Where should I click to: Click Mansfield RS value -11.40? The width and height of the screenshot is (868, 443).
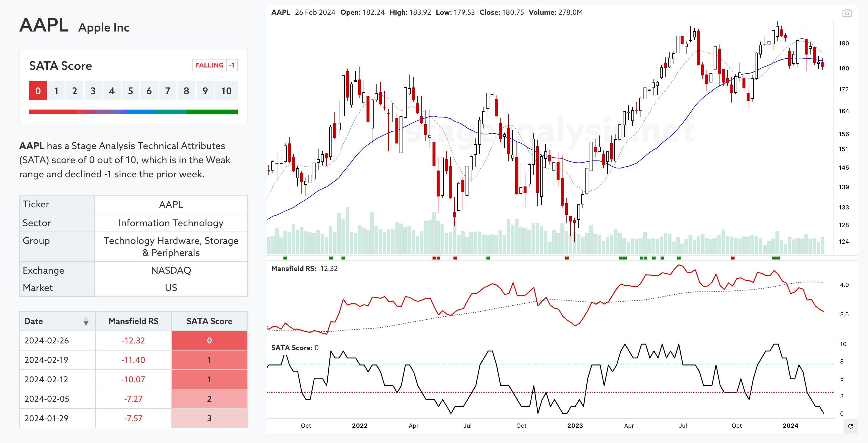click(x=133, y=360)
